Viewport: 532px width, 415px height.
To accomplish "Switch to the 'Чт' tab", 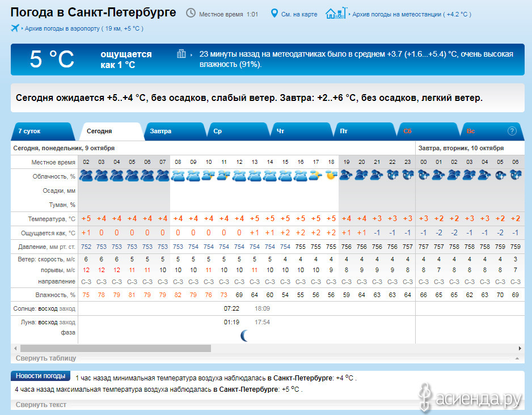I will tap(301, 131).
